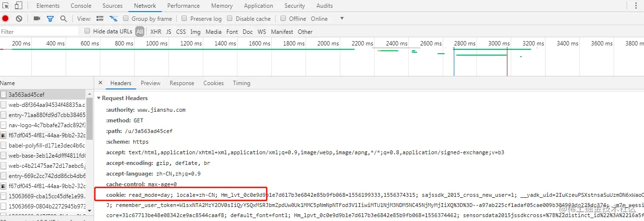Clear the network log

point(19,19)
